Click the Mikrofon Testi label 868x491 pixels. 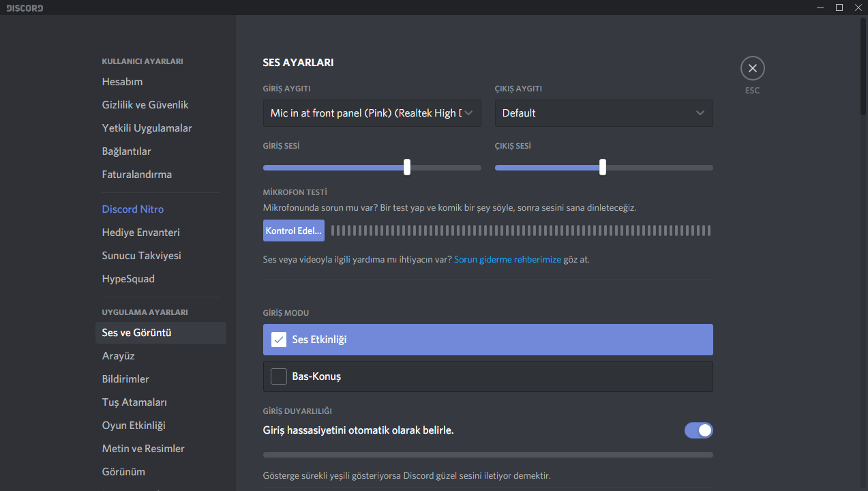point(295,193)
